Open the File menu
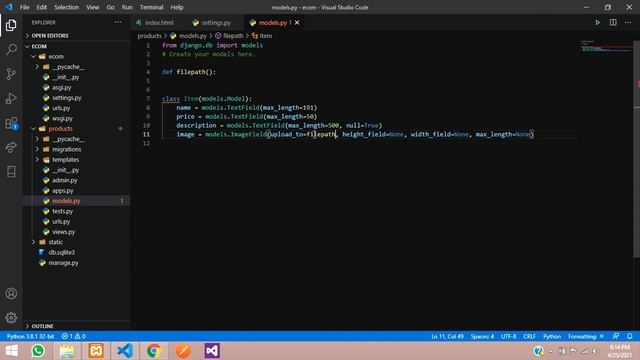Screen dimensions: 640x360 tap(24, 7)
